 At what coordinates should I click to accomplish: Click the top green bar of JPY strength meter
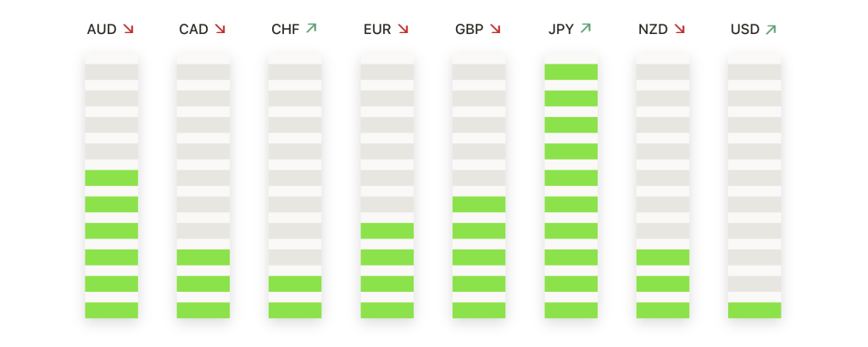point(570,71)
